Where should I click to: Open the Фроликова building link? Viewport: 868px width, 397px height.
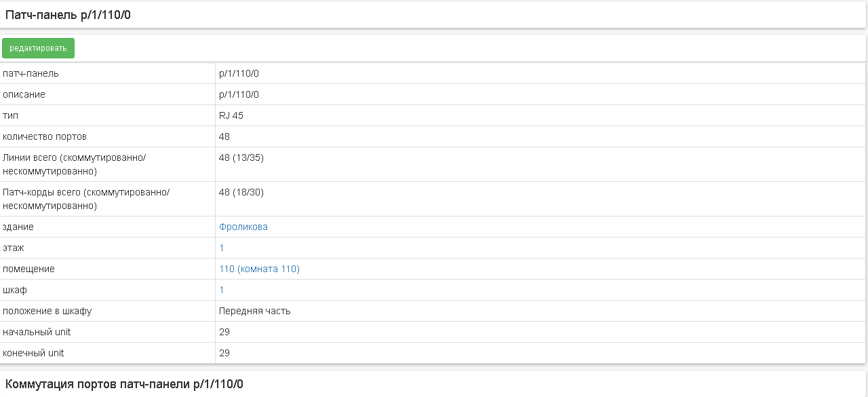click(x=243, y=227)
